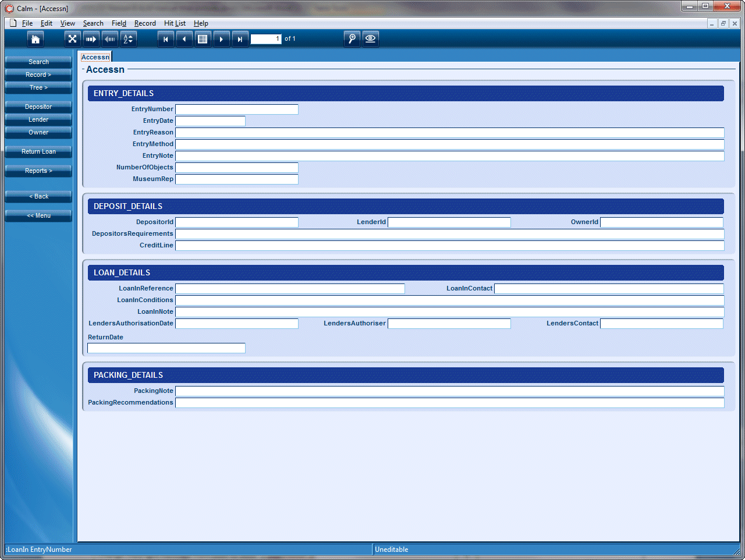Image resolution: width=745 pixels, height=560 pixels.
Task: Click the alphabetical sort icon
Action: click(x=128, y=38)
